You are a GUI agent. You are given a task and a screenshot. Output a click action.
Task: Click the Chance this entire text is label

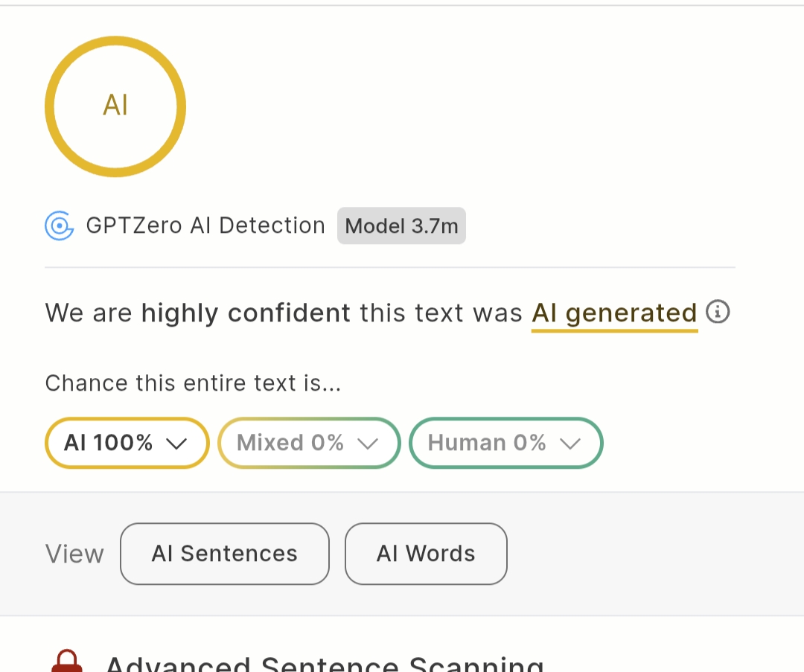click(193, 383)
